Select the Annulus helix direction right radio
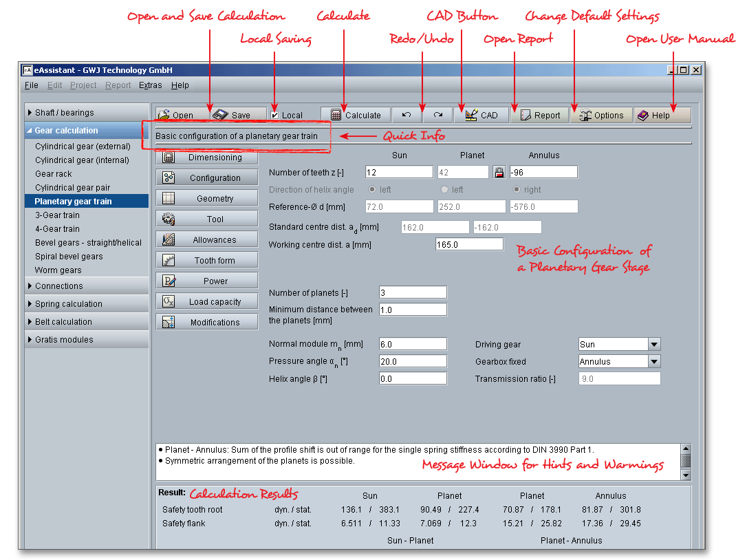736x560 pixels. tap(517, 190)
